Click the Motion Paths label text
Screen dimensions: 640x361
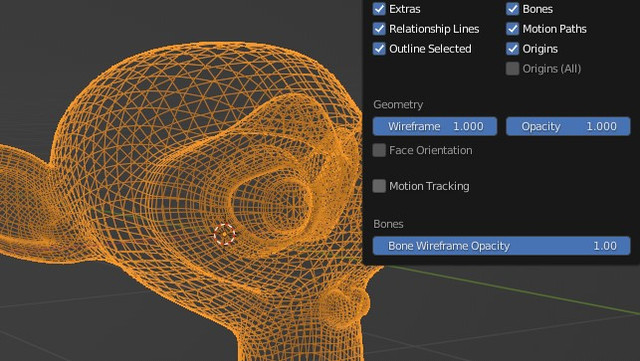554,29
